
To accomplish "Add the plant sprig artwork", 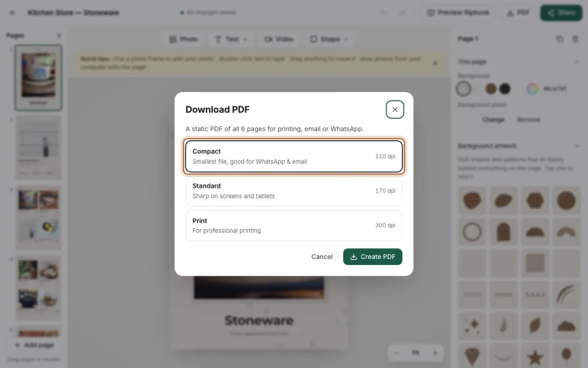I will point(503,325).
